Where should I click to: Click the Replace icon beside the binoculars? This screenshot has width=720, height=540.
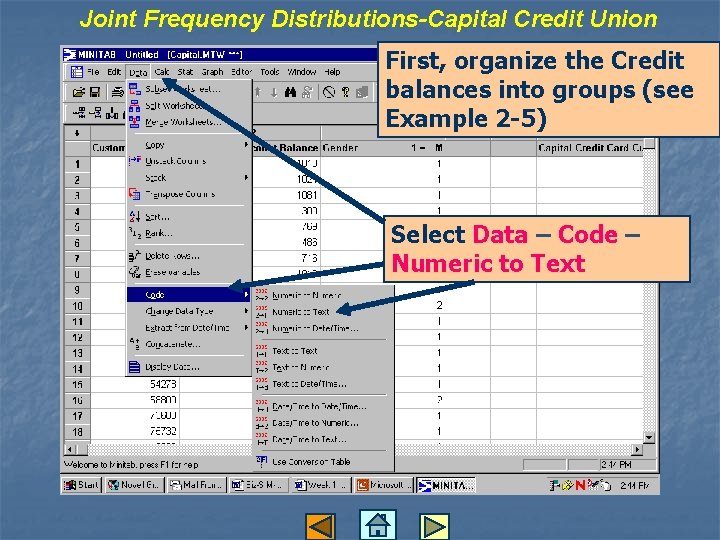pos(307,92)
